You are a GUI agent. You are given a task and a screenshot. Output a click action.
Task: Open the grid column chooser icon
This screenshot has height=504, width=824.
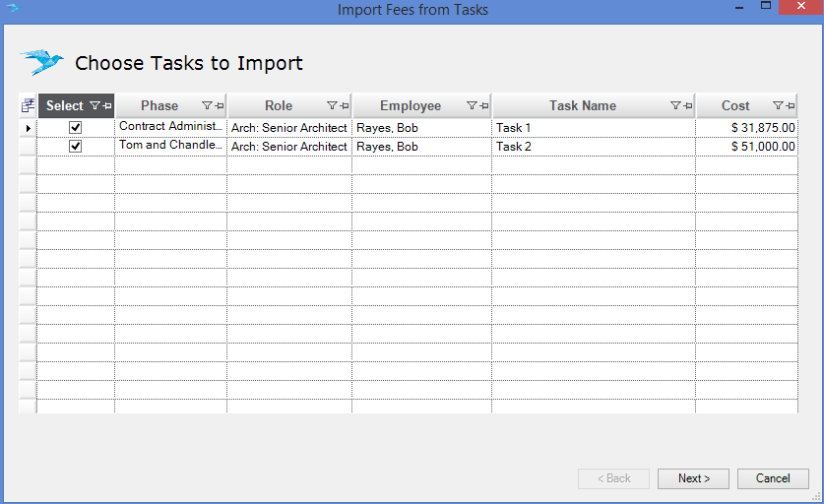tap(28, 105)
